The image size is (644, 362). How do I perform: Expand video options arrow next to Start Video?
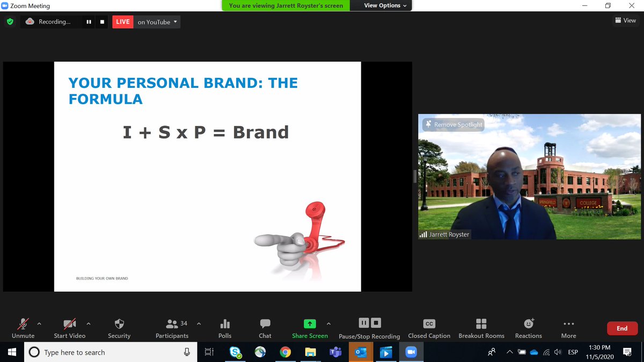[89, 324]
